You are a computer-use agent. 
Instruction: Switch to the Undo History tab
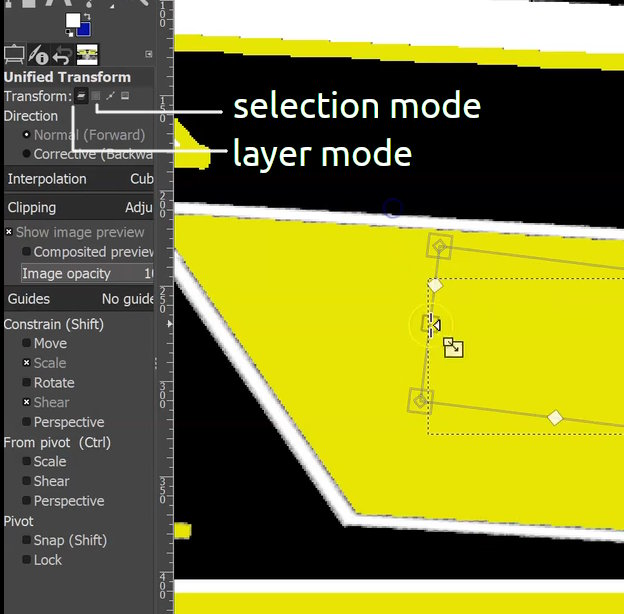pos(62,55)
